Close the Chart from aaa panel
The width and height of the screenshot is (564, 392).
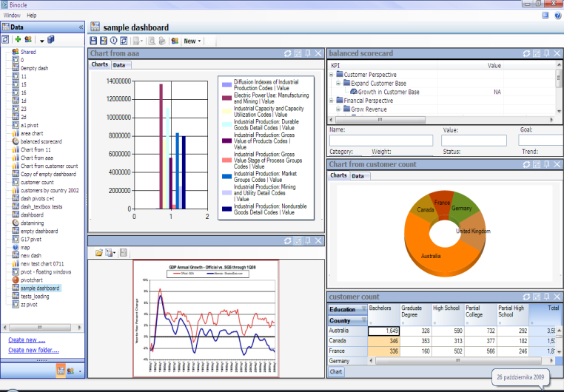(x=318, y=53)
